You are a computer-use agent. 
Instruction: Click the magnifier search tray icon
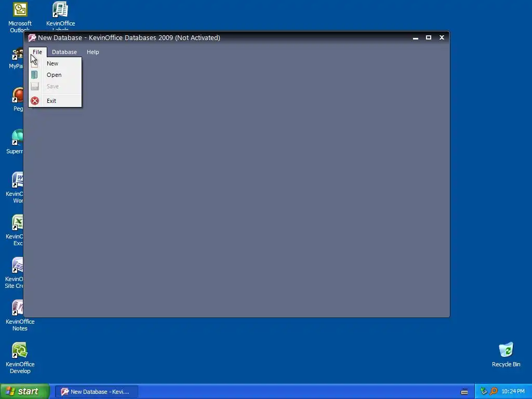pos(494,391)
